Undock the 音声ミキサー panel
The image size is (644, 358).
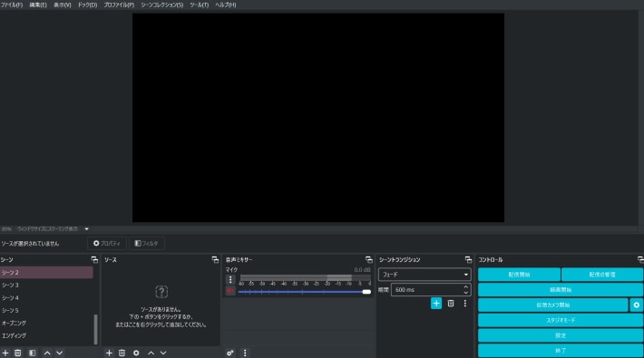point(369,259)
